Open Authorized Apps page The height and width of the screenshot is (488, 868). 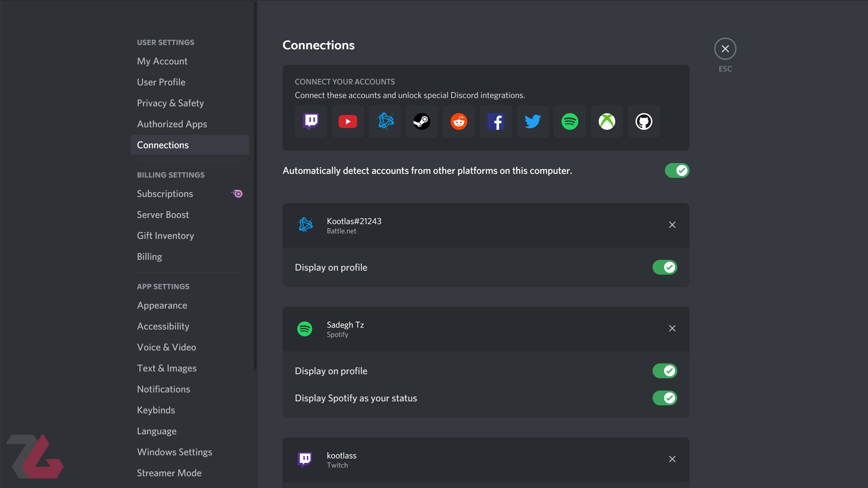coord(190,124)
